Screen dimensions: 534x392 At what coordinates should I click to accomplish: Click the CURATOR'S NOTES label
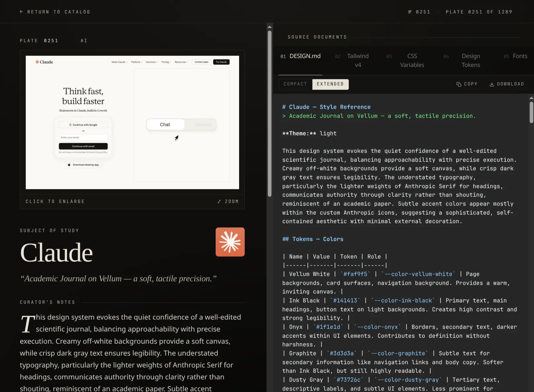pyautogui.click(x=48, y=302)
